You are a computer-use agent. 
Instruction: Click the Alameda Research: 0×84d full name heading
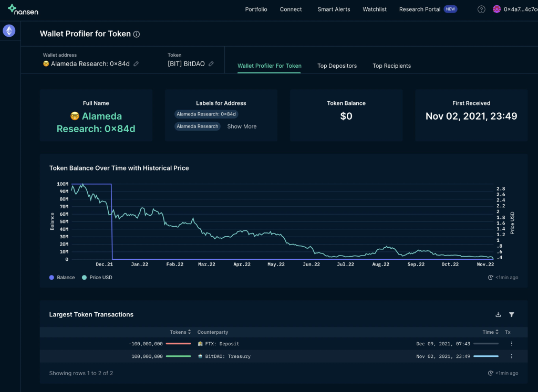coord(96,122)
